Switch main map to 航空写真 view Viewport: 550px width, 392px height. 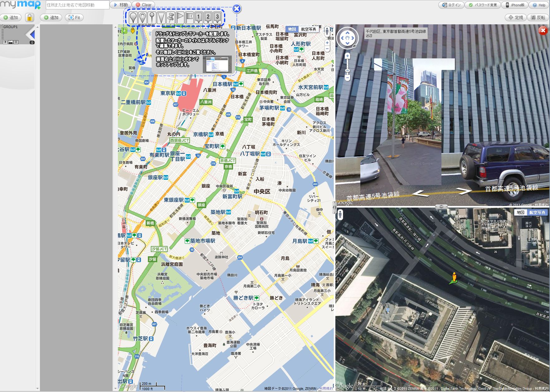click(309, 29)
